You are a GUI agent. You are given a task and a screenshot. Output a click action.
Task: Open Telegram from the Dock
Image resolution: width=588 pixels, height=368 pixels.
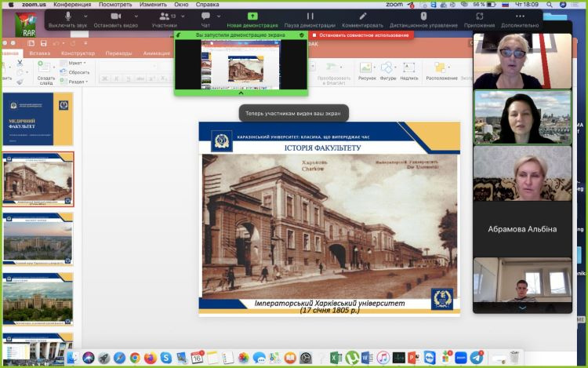pyautogui.click(x=477, y=358)
